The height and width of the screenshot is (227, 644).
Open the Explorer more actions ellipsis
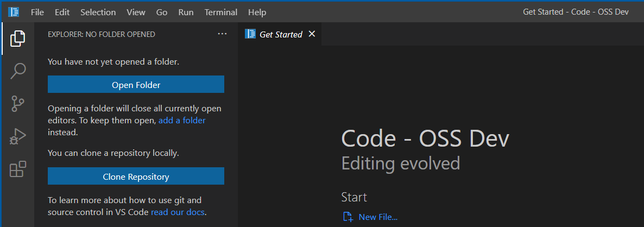222,34
